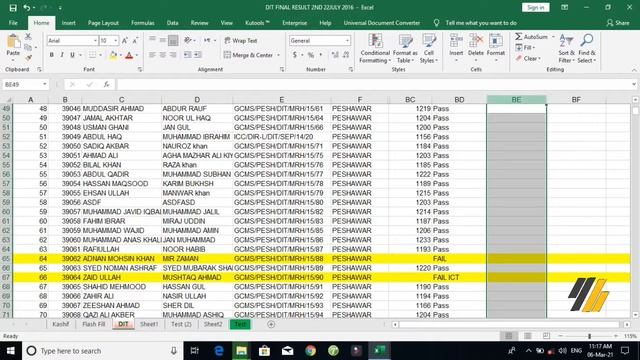640x360 pixels.
Task: Select the Kashif sheet tab
Action: [x=60, y=324]
